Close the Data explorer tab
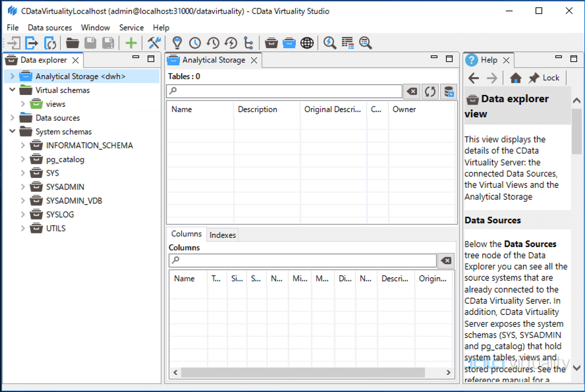585x392 pixels. click(76, 61)
